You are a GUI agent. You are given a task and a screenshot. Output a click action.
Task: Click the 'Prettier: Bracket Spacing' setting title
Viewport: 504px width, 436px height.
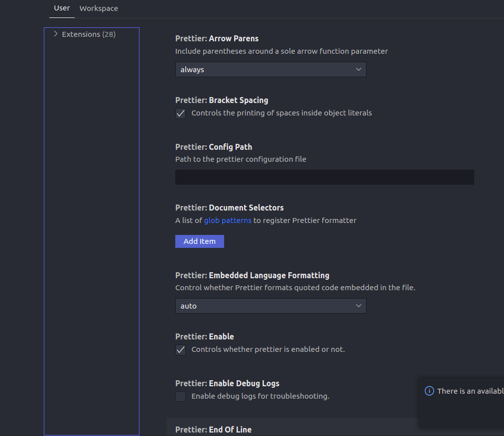[x=222, y=100]
